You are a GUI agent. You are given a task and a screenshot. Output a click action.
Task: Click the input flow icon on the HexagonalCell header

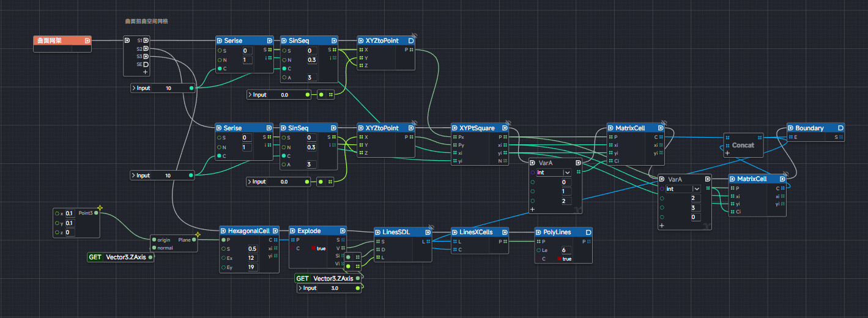click(224, 231)
